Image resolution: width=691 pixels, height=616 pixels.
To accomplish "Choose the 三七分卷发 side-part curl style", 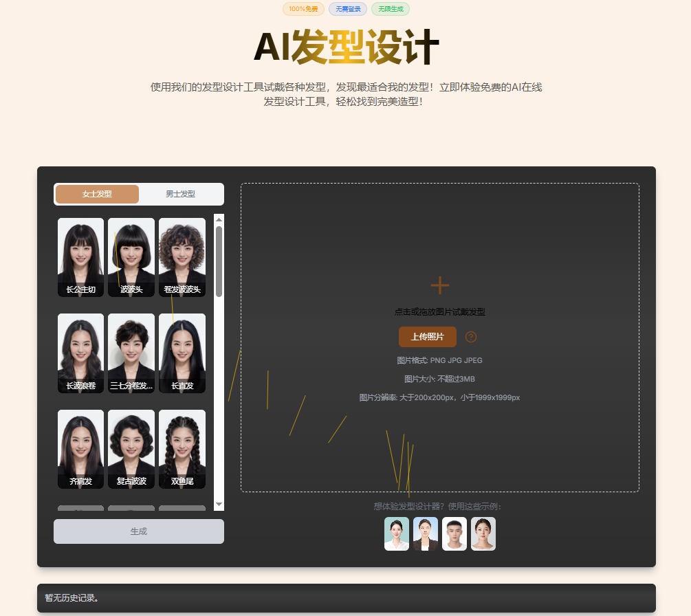I will [x=131, y=353].
